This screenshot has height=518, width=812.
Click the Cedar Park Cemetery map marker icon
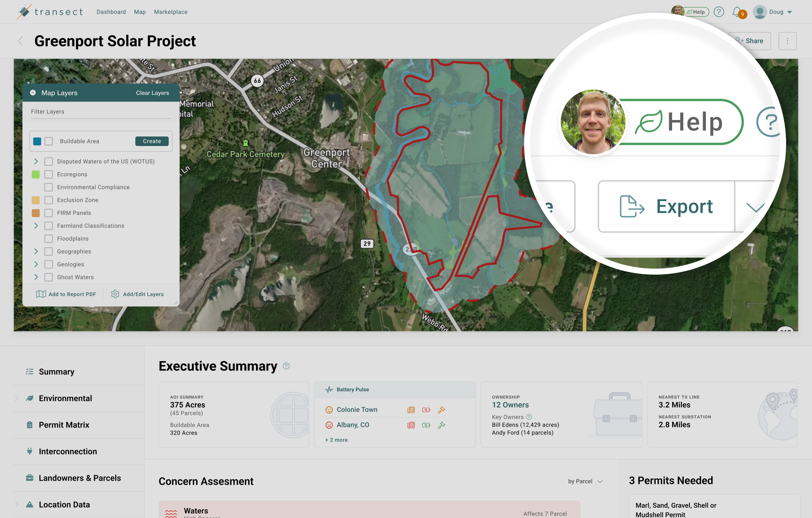(246, 143)
